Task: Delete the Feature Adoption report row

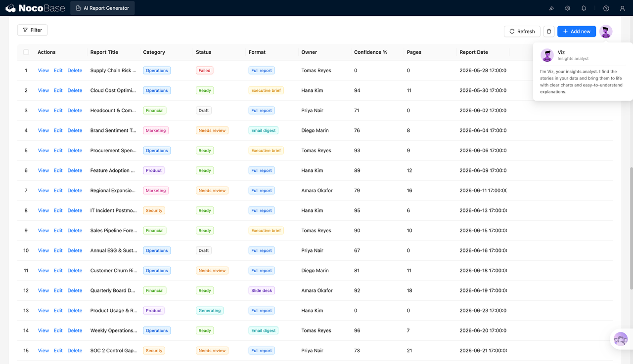Action: [x=75, y=170]
